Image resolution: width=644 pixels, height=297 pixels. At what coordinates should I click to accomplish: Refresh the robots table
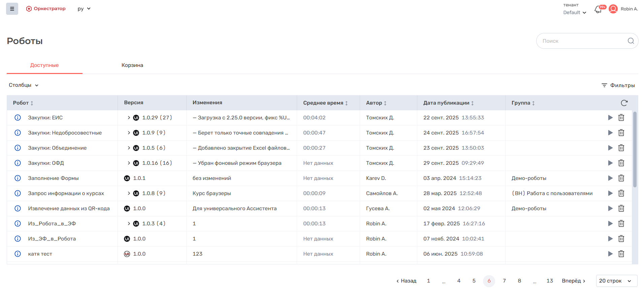[x=624, y=103]
